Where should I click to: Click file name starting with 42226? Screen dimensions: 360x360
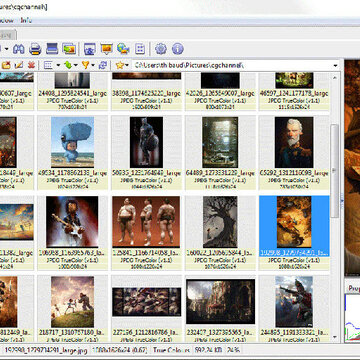220,94
